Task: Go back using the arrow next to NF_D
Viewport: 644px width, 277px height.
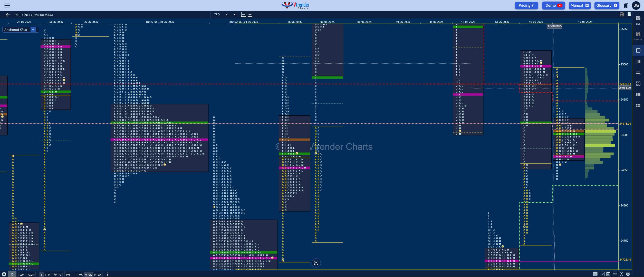Action: (8, 15)
